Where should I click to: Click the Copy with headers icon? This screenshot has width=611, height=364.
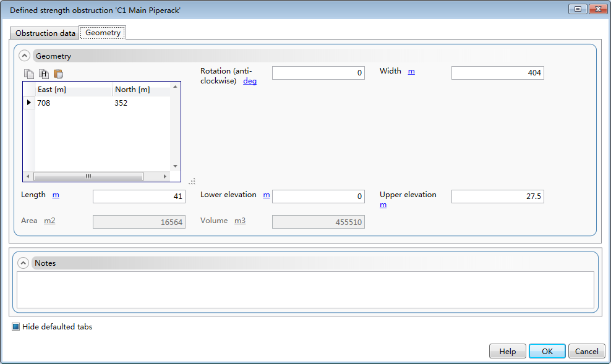[44, 74]
